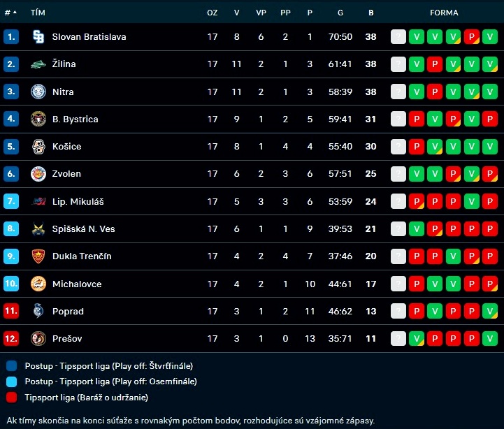Click the Zvolen team logo
Screen dimensions: 504x429
click(x=38, y=174)
